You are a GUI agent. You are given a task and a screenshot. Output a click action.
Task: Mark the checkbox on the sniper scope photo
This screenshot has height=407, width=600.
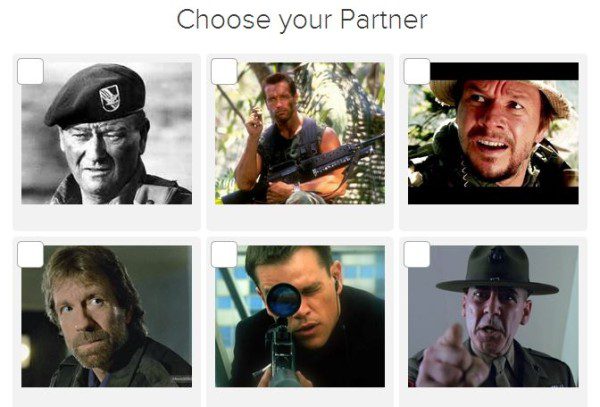click(x=224, y=254)
